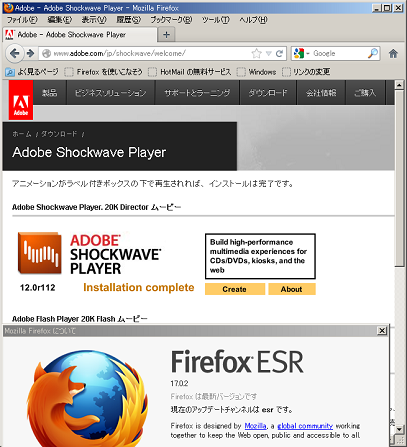Click the yellow Create button
407x447 pixels.
235,289
